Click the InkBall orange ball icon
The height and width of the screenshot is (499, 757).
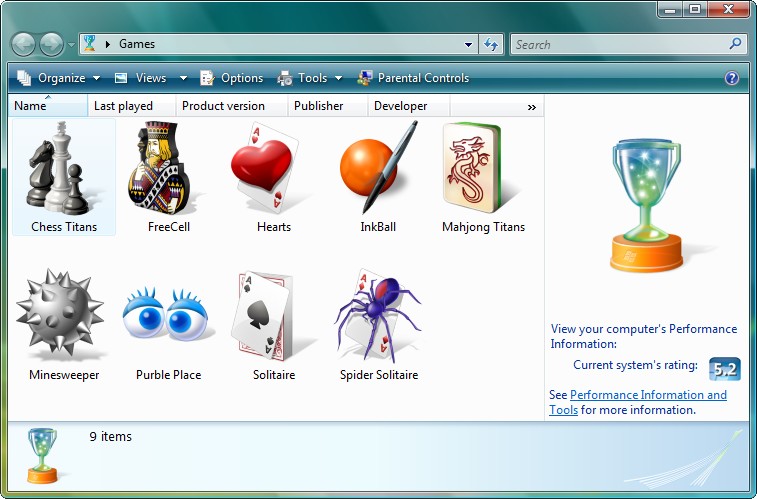coord(378,167)
